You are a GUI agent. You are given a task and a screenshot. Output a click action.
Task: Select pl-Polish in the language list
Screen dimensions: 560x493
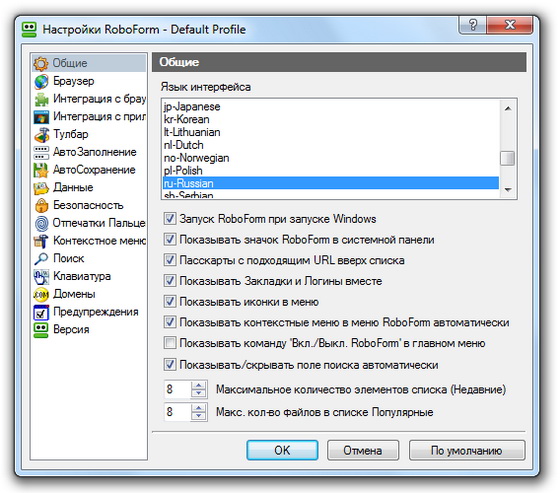(331, 170)
